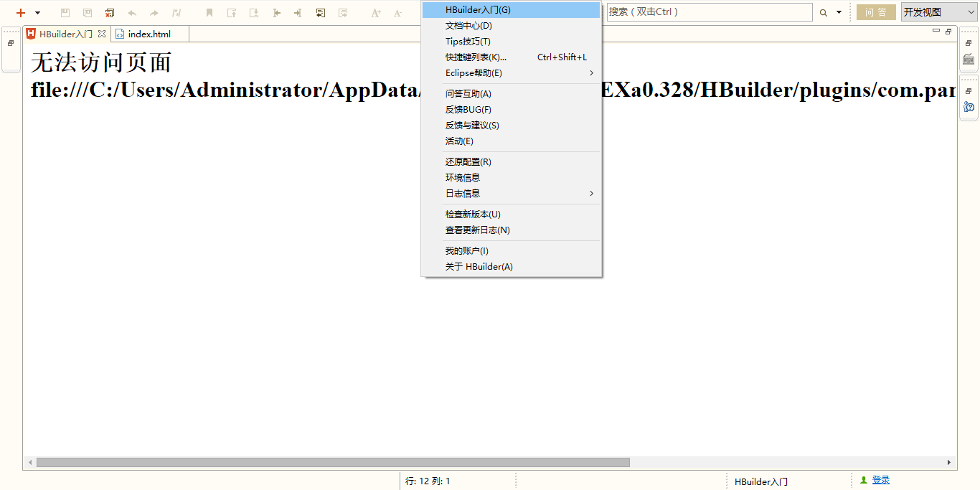Click the horizontal scrollbar left arrow
Screen dimensions: 980x490
(29, 463)
